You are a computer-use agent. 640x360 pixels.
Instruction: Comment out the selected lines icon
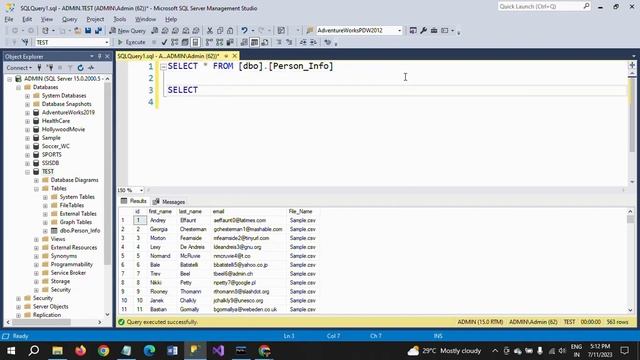(279, 42)
